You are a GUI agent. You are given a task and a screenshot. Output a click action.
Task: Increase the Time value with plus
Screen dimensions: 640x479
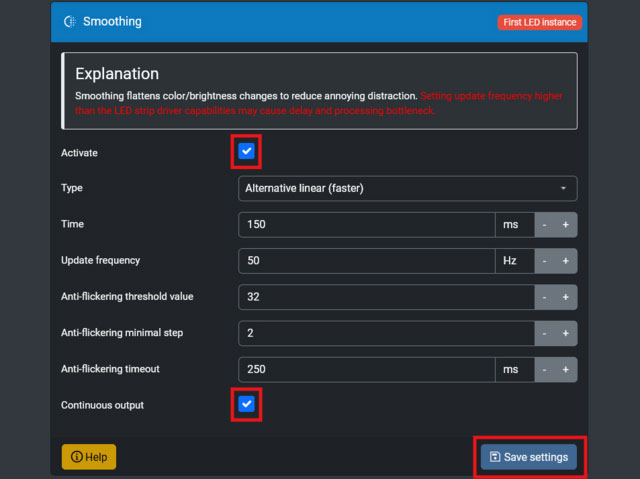[566, 225]
